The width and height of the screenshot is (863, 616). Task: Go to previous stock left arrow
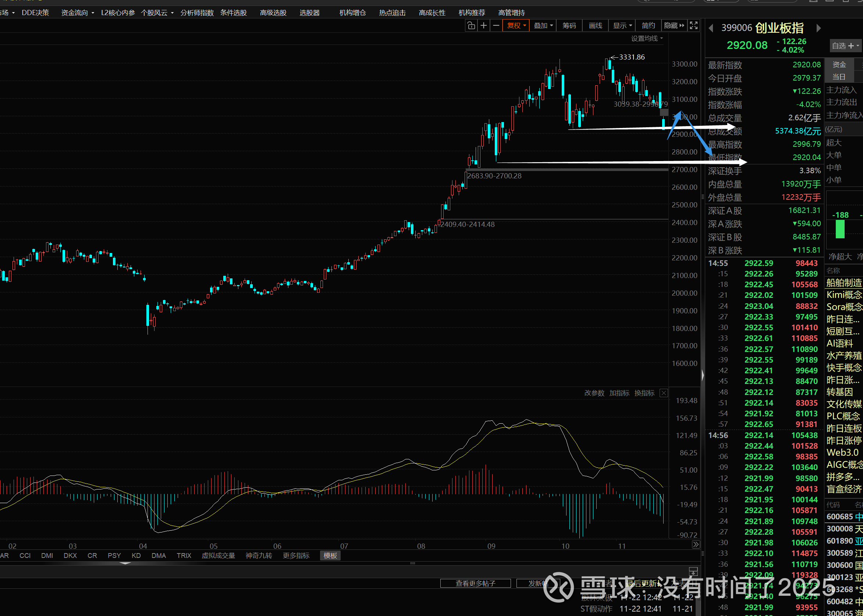[x=711, y=28]
